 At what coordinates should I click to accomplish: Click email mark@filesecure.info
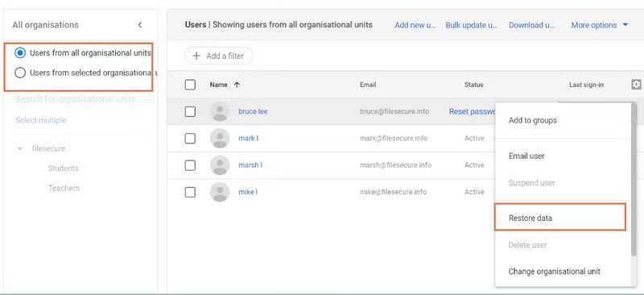(x=394, y=139)
